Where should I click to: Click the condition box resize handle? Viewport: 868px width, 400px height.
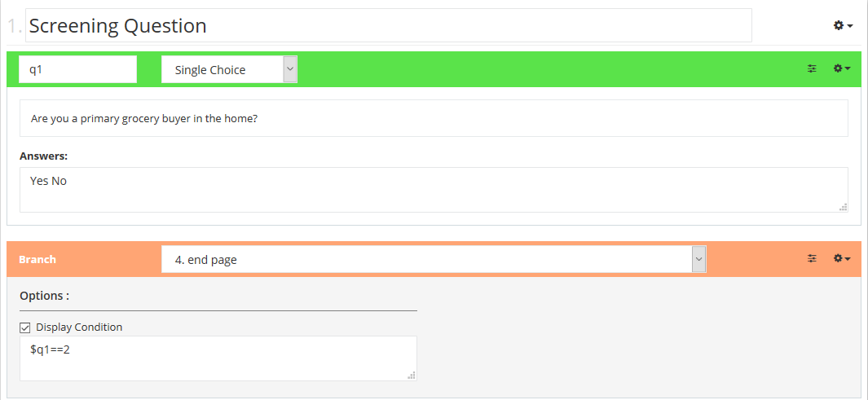(x=412, y=376)
